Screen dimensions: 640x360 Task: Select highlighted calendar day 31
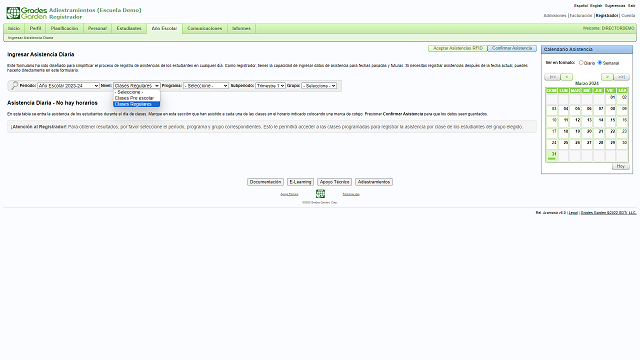tap(552, 155)
